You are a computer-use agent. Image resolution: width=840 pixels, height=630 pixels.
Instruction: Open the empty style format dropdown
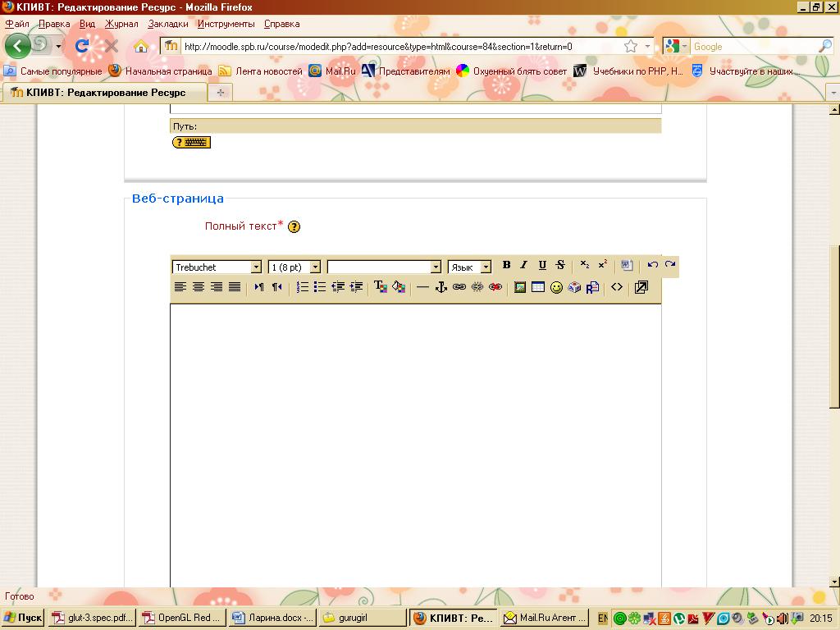pos(384,267)
